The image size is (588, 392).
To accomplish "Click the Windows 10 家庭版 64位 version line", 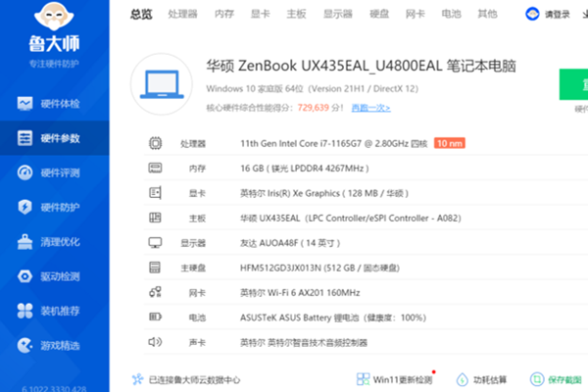I will 312,89.
